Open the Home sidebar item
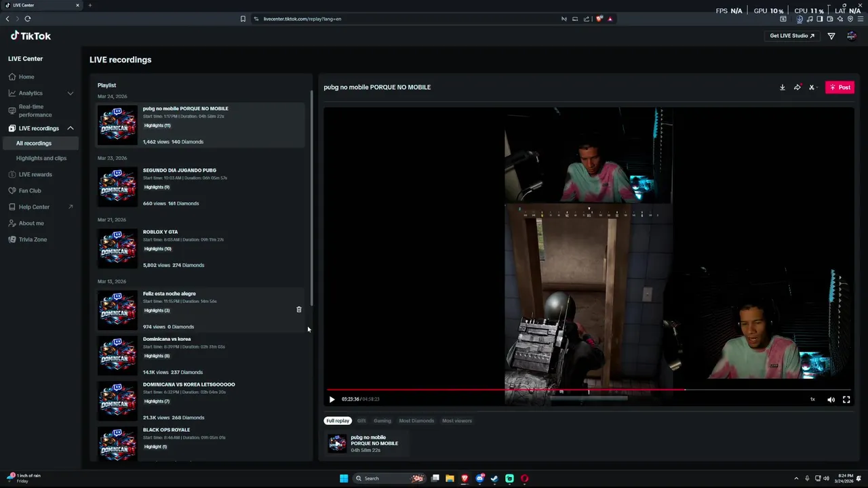868x488 pixels. (26, 77)
